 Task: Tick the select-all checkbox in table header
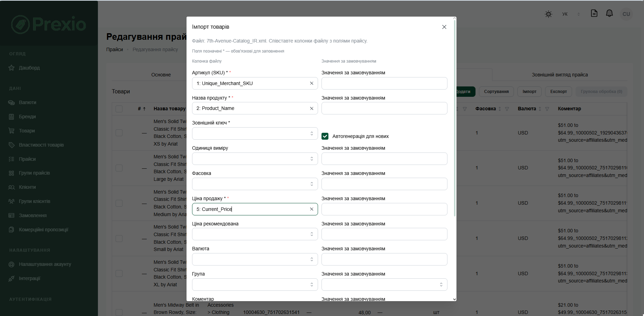pos(119,109)
